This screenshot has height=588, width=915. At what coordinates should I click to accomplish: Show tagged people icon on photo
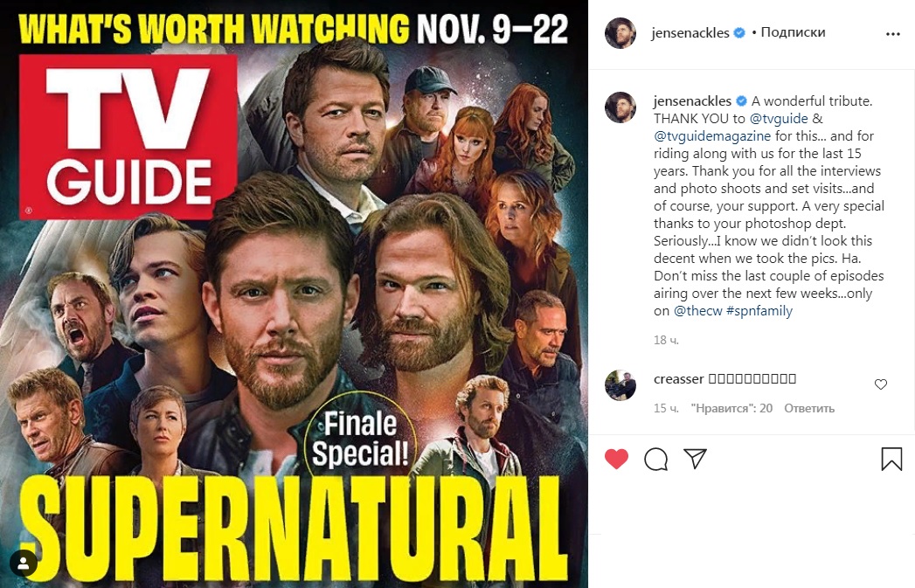pos(24,563)
